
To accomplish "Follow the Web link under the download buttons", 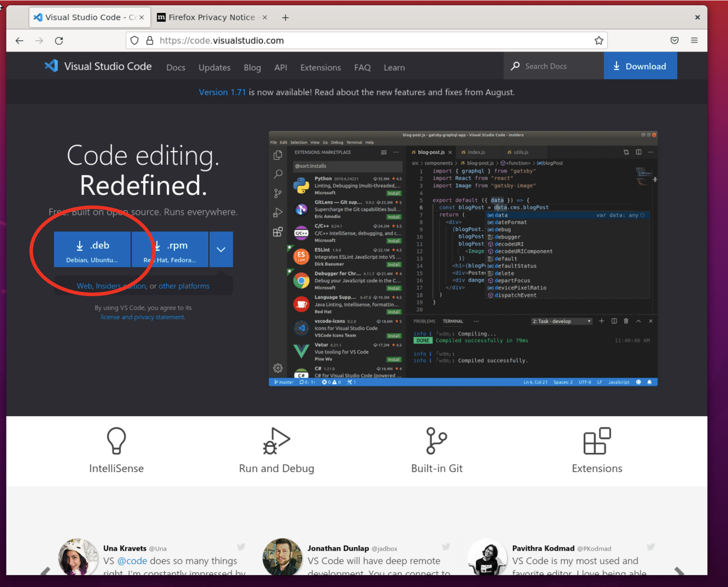I will (84, 286).
